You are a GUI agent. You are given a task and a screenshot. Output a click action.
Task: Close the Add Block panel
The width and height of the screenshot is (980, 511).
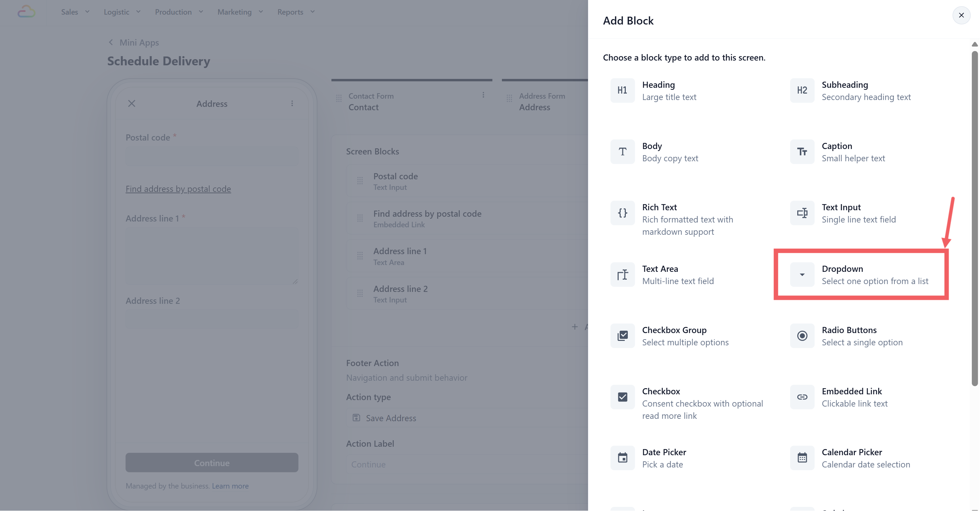pyautogui.click(x=961, y=15)
